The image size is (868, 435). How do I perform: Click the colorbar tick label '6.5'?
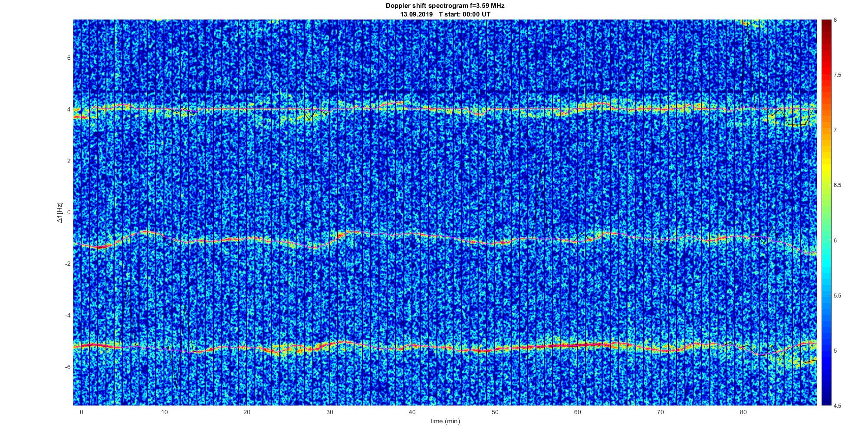pos(837,185)
